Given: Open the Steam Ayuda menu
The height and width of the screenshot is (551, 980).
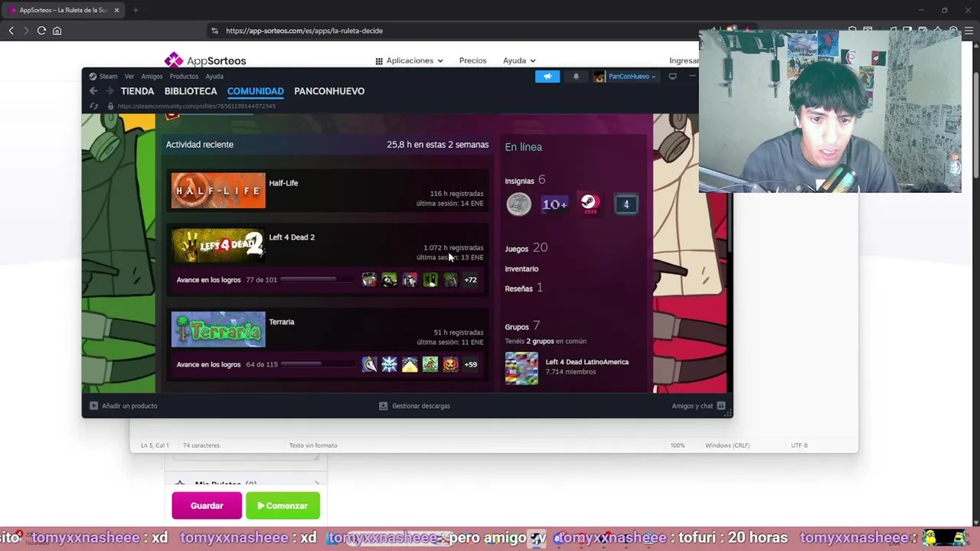Looking at the screenshot, I should [x=214, y=77].
